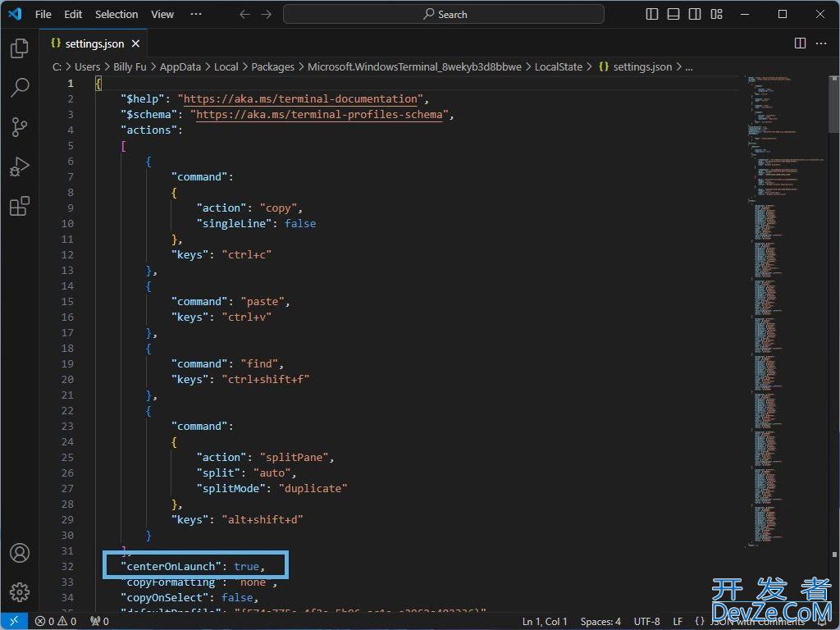Image resolution: width=840 pixels, height=630 pixels.
Task: Open the Accounts menu icon
Action: coord(20,552)
